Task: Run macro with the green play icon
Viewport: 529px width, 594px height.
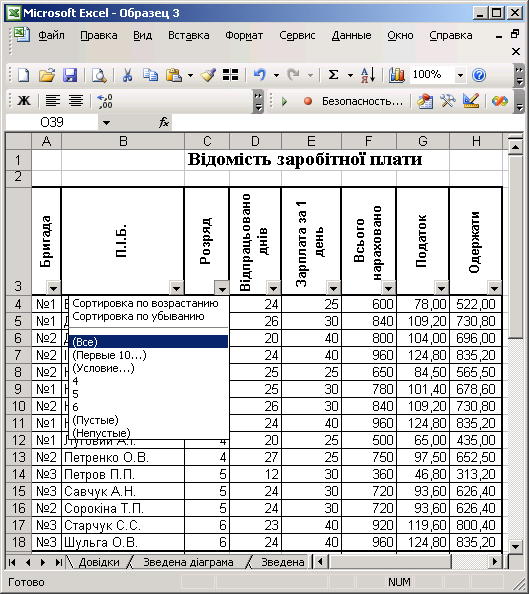Action: pyautogui.click(x=285, y=101)
